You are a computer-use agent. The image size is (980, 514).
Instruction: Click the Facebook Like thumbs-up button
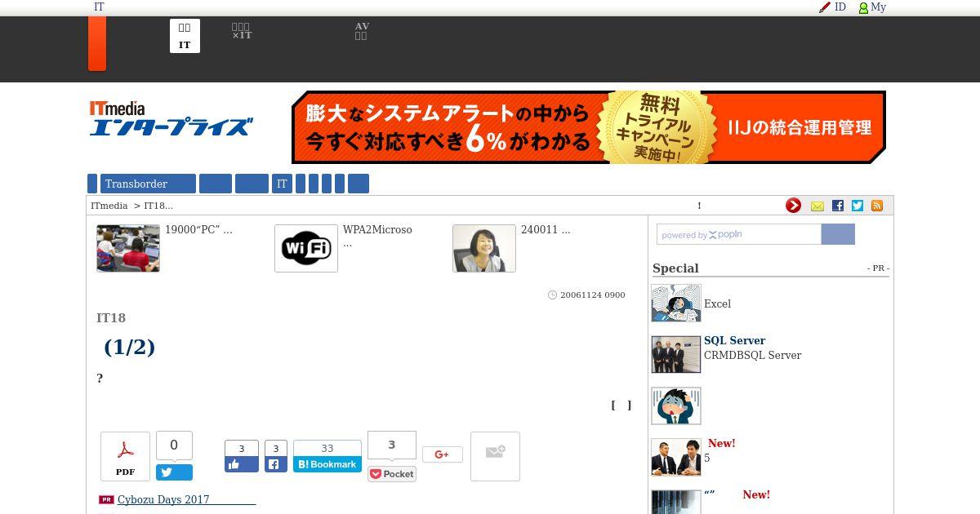coord(242,464)
